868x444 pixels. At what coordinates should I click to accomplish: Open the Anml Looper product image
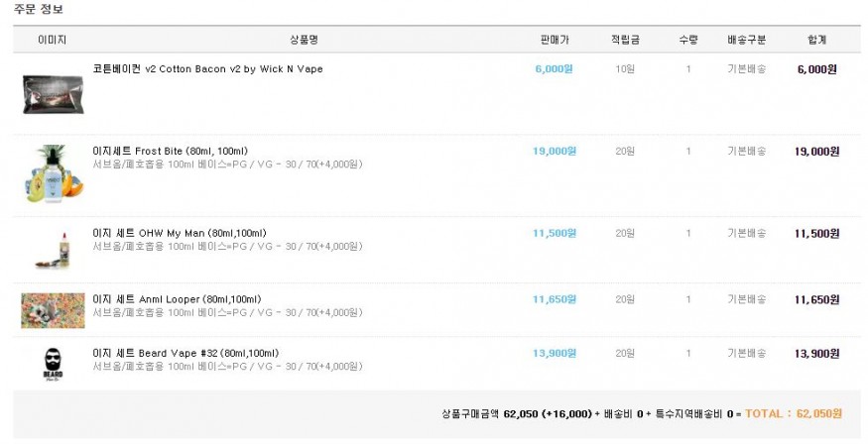click(53, 310)
